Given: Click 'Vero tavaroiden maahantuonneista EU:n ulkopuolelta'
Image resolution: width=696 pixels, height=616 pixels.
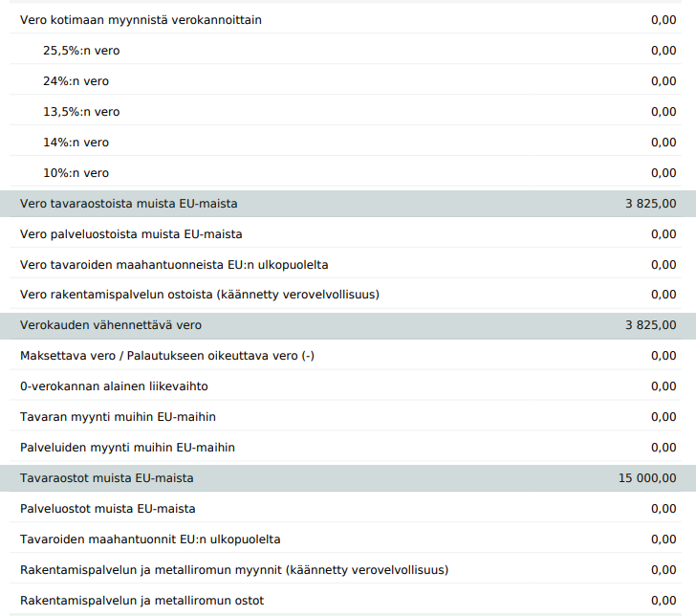Looking at the screenshot, I should coord(174,265).
